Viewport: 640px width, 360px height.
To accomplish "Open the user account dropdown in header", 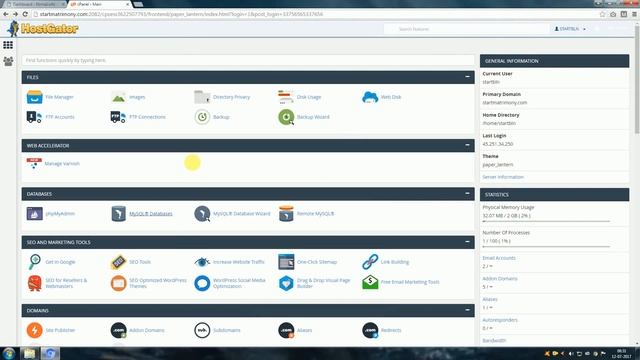I will [x=570, y=29].
